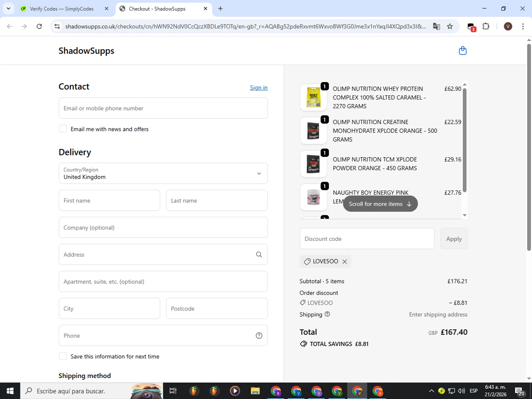This screenshot has width=532, height=399.
Task: Open the Windows Start menu
Action: [x=10, y=391]
